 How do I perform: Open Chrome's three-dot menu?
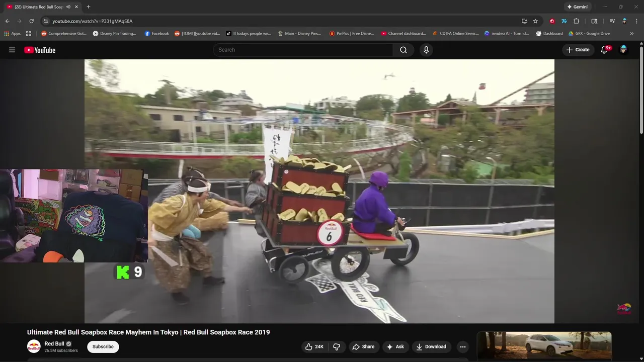pyautogui.click(x=636, y=21)
